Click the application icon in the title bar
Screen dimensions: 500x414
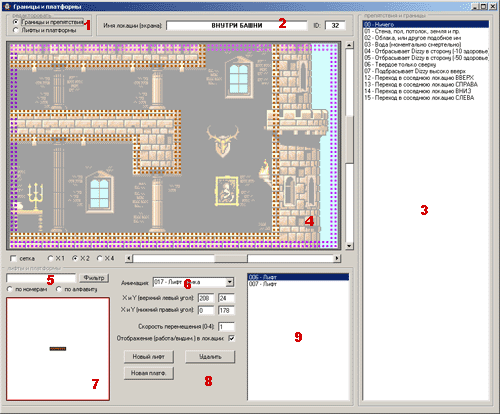(6, 6)
